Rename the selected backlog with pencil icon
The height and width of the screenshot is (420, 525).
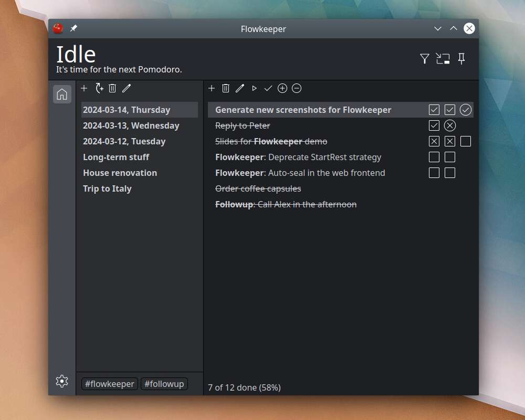(x=127, y=88)
